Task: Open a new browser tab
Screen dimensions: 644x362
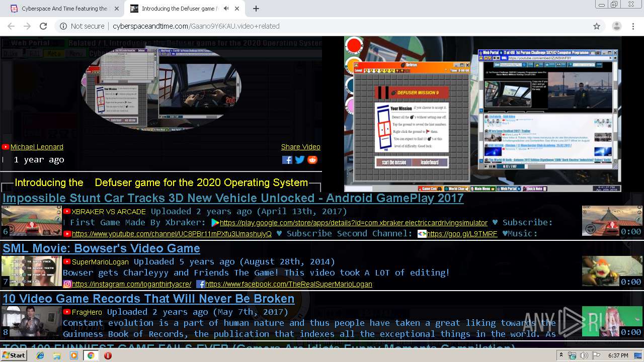Action: point(256,9)
